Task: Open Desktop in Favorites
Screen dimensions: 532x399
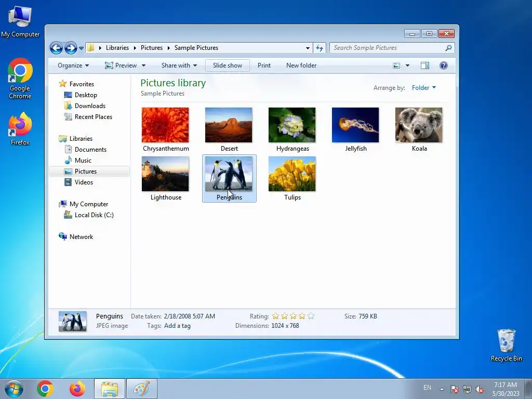Action: tap(86, 95)
